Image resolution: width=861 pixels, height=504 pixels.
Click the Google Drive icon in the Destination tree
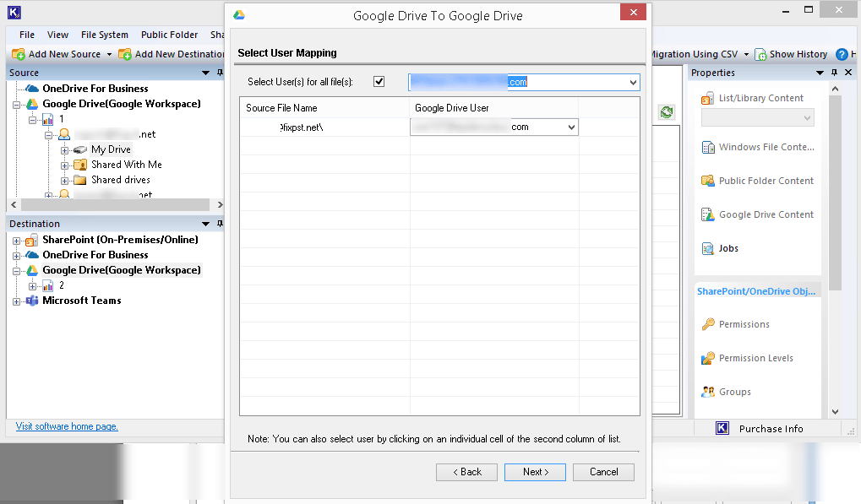(32, 270)
